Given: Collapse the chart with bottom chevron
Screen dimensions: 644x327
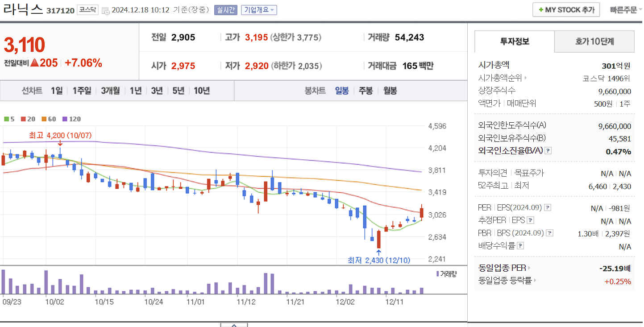Looking at the screenshot, I should 233,326.
